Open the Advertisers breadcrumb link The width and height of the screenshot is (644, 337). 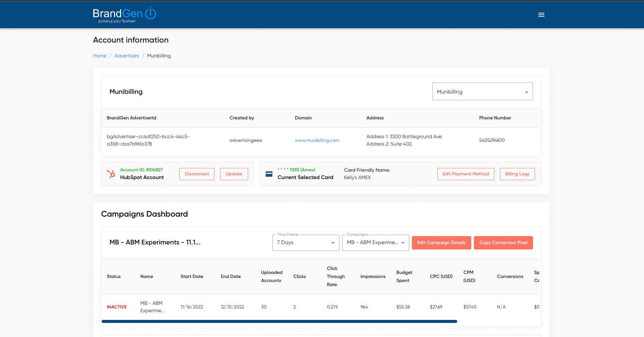(x=126, y=56)
